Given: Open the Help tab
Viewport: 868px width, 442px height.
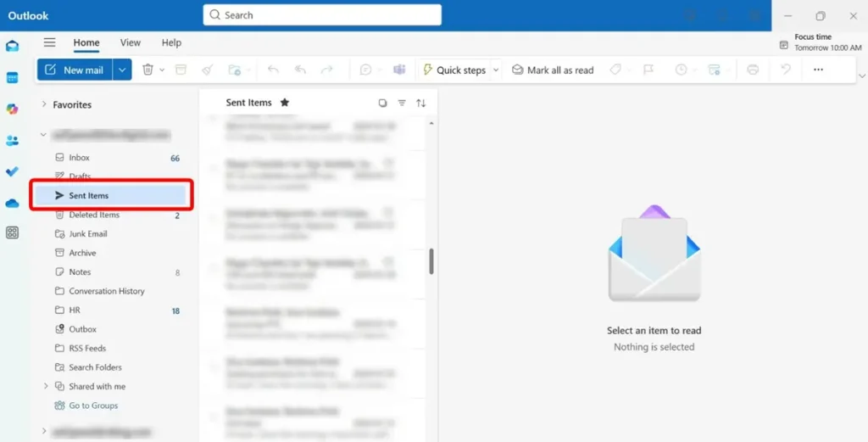Looking at the screenshot, I should coord(171,42).
